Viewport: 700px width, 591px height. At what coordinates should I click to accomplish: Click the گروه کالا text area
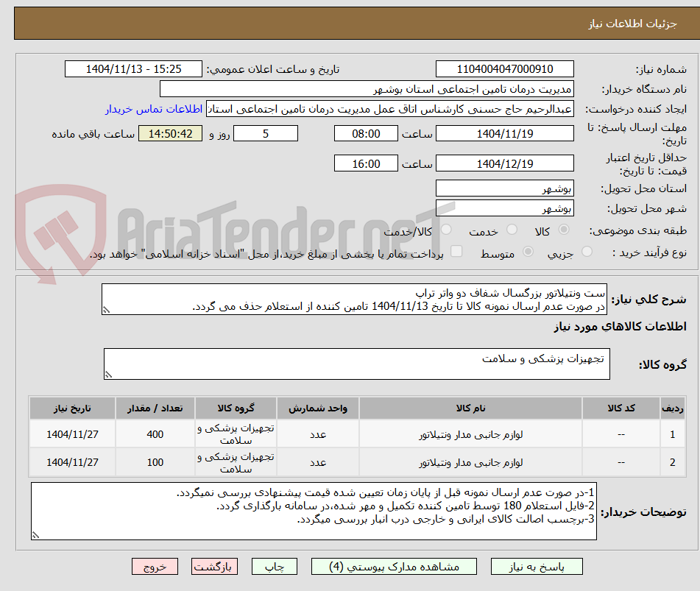pyautogui.click(x=357, y=364)
